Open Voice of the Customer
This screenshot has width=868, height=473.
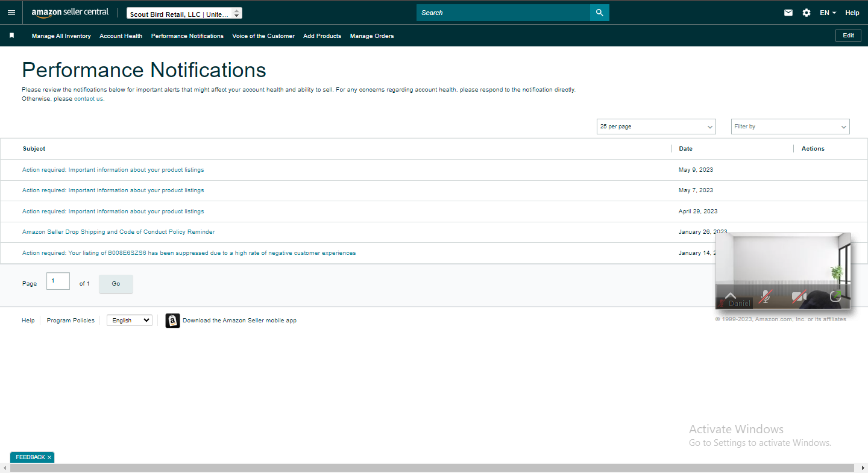[263, 36]
